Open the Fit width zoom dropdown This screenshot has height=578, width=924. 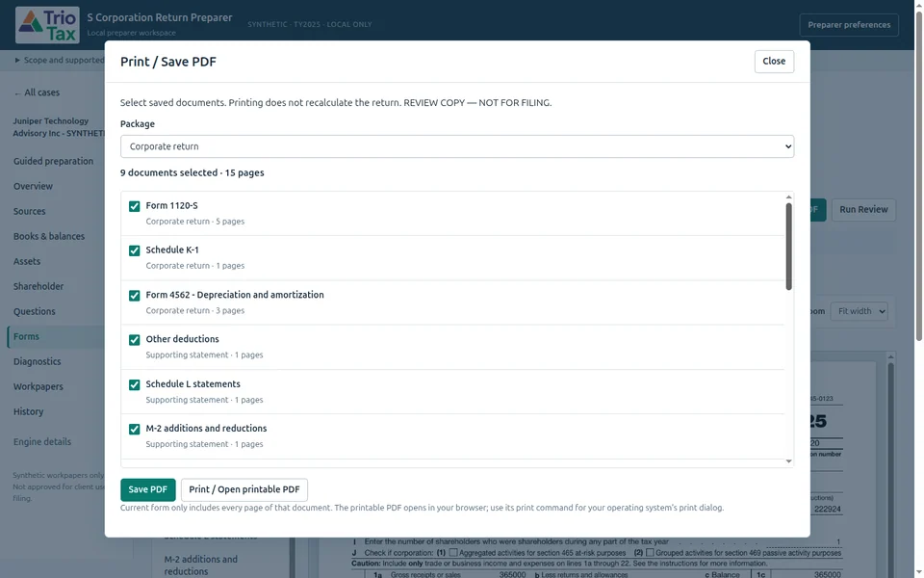859,311
